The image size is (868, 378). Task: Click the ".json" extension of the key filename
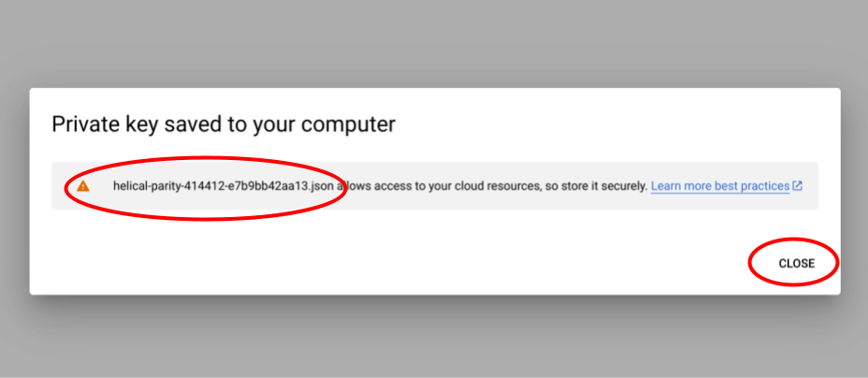coord(319,186)
